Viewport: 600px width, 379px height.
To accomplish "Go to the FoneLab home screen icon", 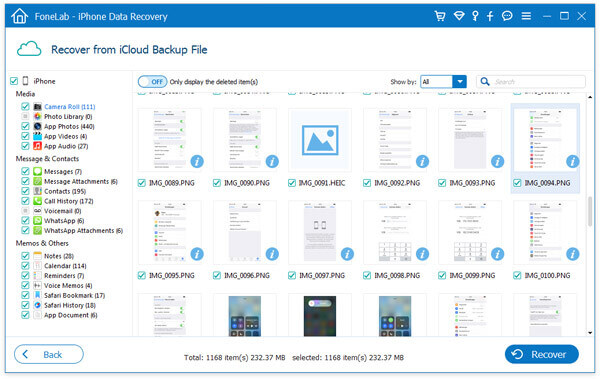I will 20,16.
